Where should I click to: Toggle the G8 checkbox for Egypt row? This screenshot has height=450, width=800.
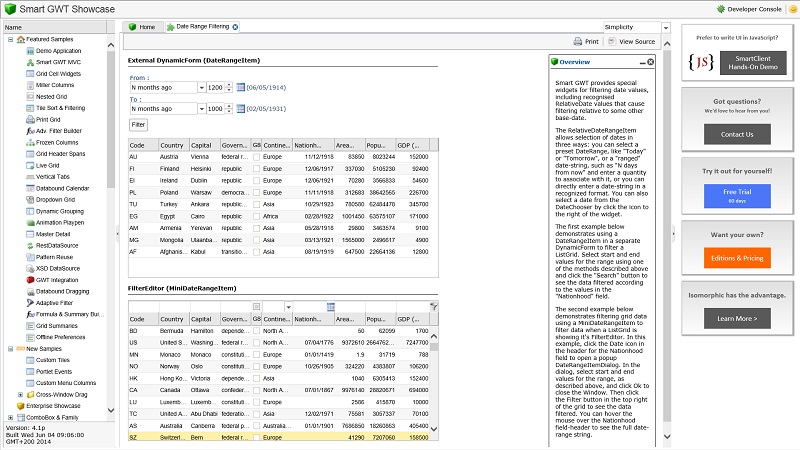pyautogui.click(x=256, y=216)
